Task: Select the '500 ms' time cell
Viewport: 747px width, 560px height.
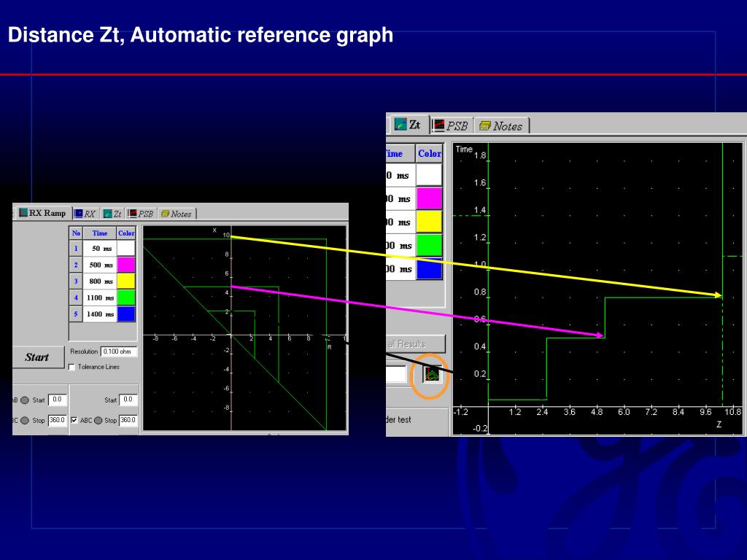Action: click(100, 265)
